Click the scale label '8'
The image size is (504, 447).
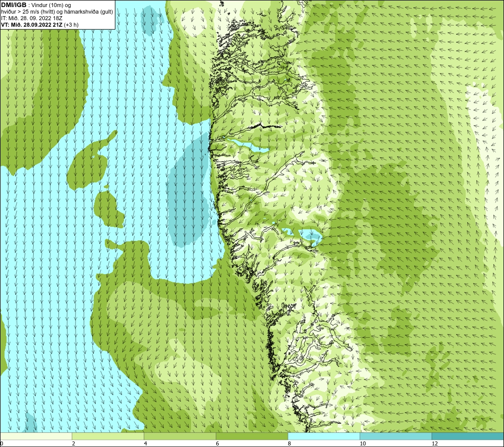pos(290,443)
